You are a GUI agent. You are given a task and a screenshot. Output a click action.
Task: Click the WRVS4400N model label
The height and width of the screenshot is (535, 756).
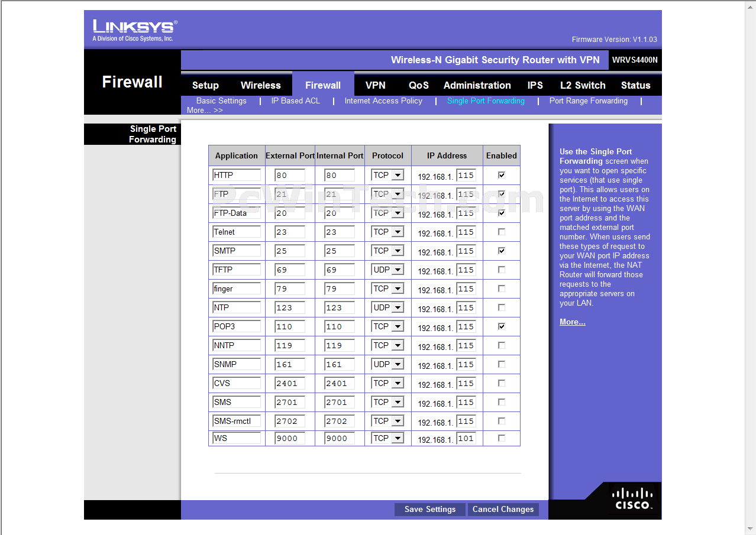[x=635, y=60]
